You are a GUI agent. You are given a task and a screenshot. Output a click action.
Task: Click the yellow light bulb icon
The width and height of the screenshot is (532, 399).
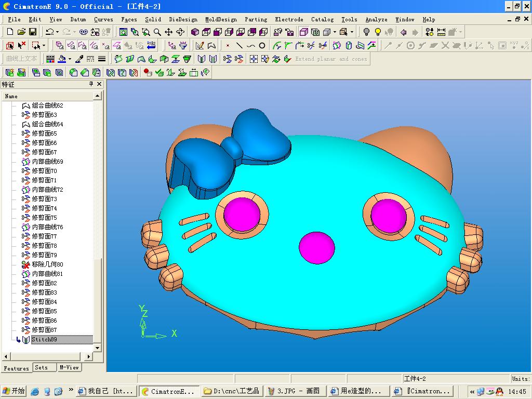tap(378, 32)
